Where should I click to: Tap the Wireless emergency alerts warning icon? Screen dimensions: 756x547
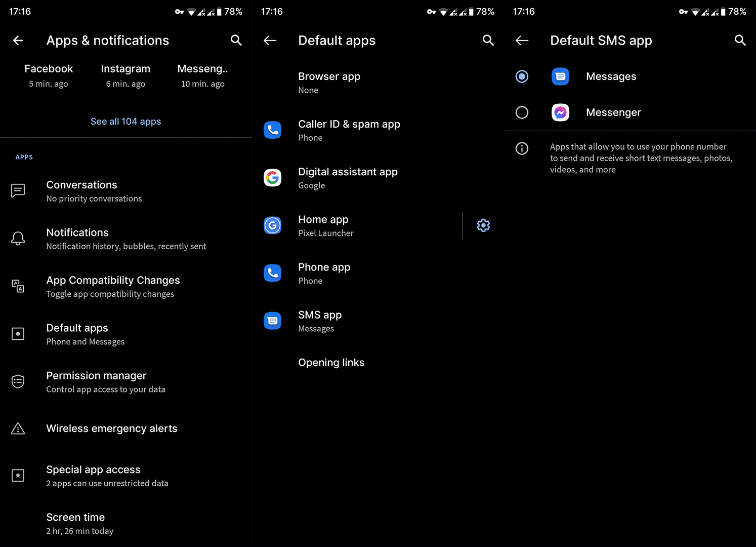18,428
